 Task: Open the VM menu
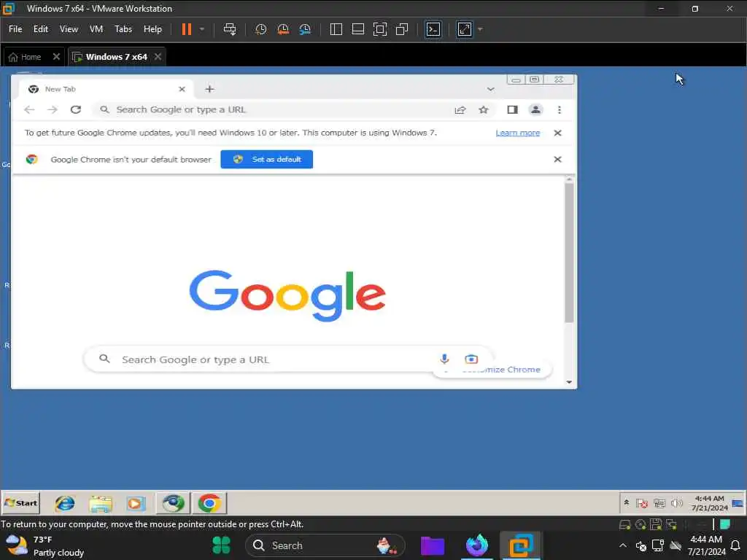coord(96,29)
